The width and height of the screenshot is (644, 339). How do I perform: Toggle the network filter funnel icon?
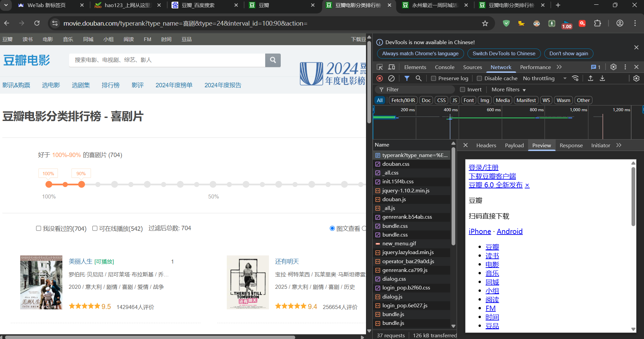point(407,78)
